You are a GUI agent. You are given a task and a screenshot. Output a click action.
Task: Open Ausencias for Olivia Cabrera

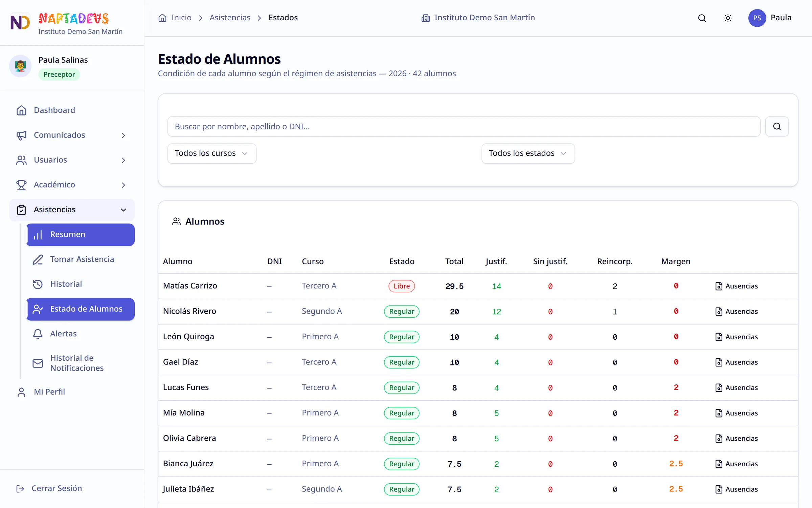pyautogui.click(x=737, y=439)
